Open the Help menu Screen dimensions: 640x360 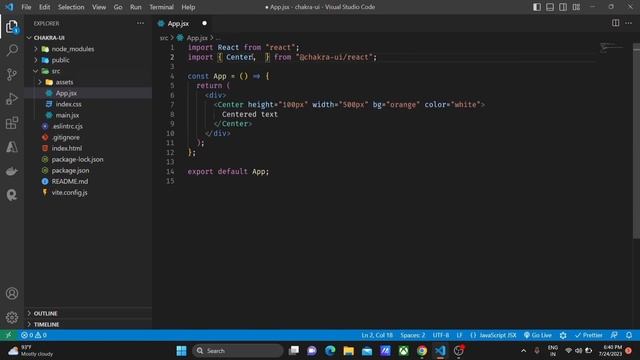(x=188, y=7)
